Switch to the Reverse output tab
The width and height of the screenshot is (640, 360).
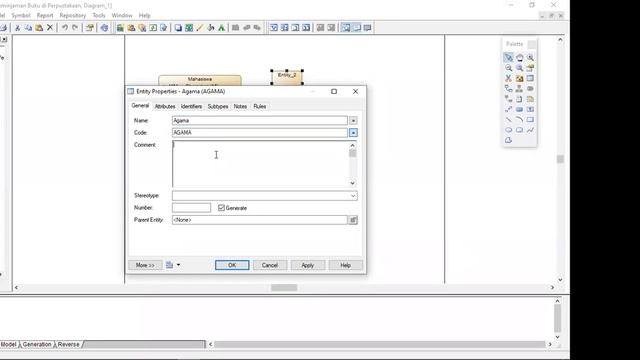(68, 344)
